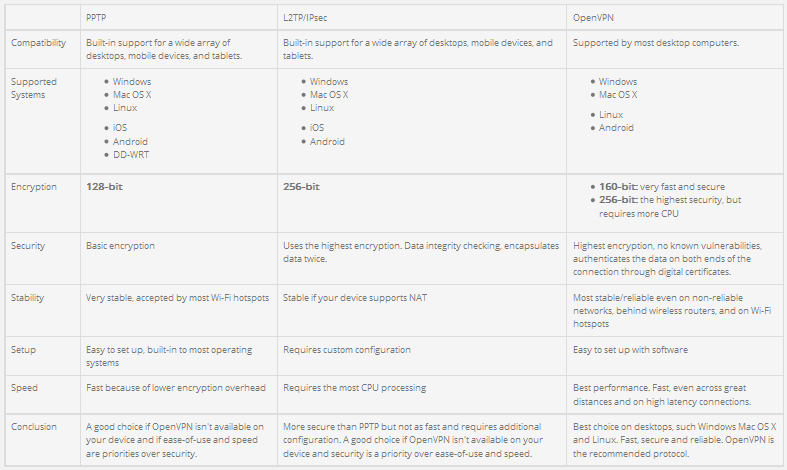The height and width of the screenshot is (470, 787).
Task: Click the Conclusion row label
Action: pos(36,426)
